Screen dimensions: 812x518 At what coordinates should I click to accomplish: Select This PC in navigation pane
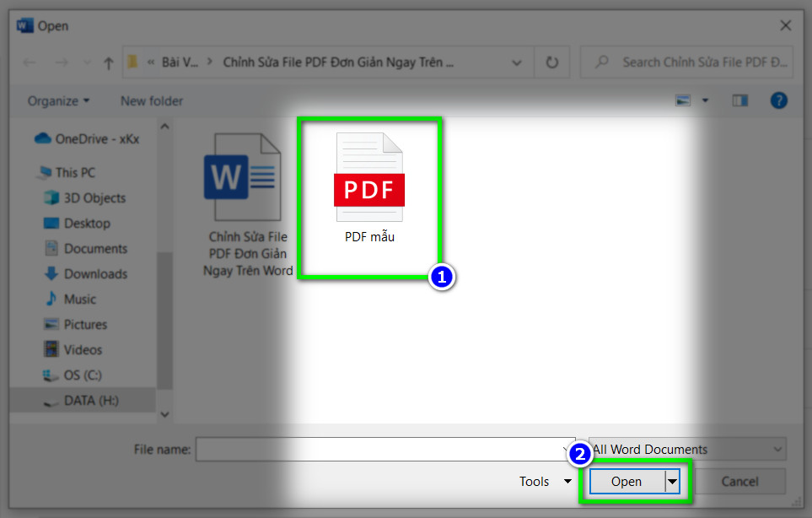click(66, 172)
